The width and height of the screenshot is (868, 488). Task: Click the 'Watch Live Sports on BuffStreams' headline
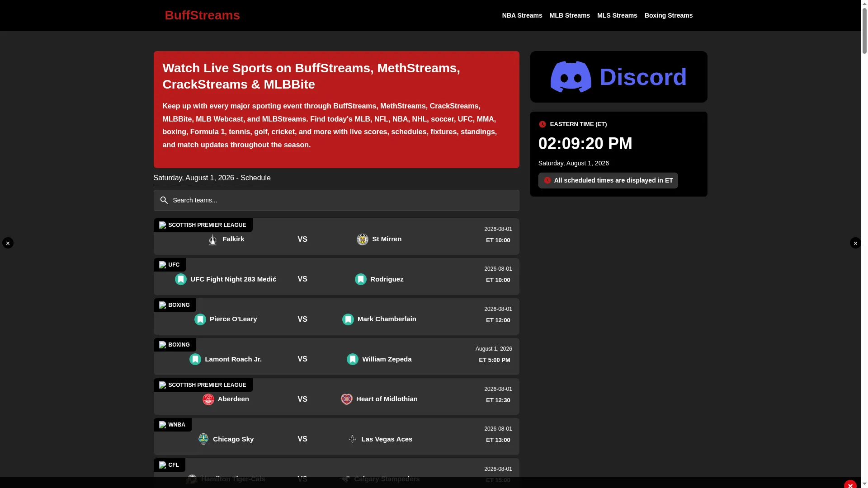click(311, 76)
